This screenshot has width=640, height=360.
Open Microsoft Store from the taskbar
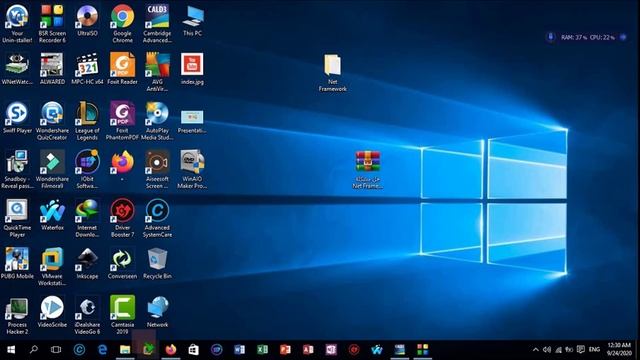point(193,350)
